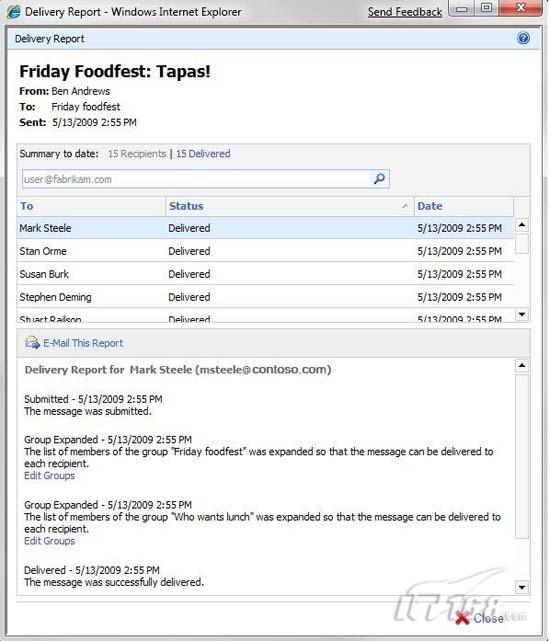Image resolution: width=550 pixels, height=641 pixels.
Task: Select the Susan Burk recipient row
Action: pos(265,274)
